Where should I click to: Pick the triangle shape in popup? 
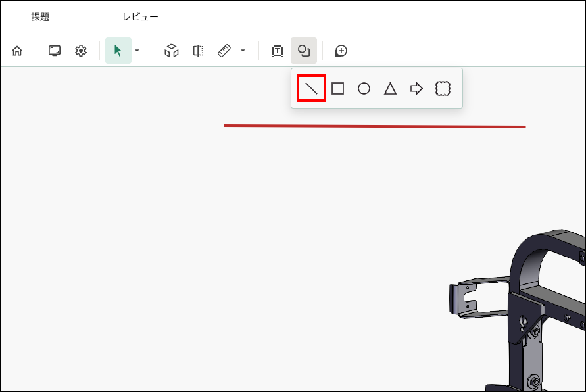(390, 88)
